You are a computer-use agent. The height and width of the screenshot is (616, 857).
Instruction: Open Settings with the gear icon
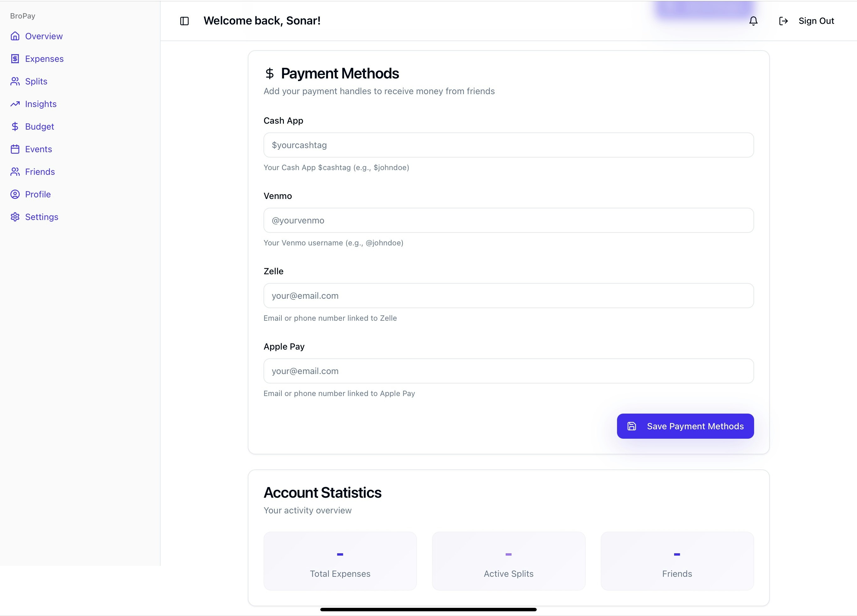(x=15, y=217)
